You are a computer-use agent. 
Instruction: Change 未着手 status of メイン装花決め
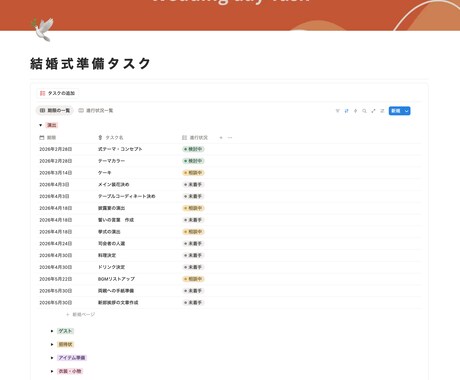tap(193, 184)
